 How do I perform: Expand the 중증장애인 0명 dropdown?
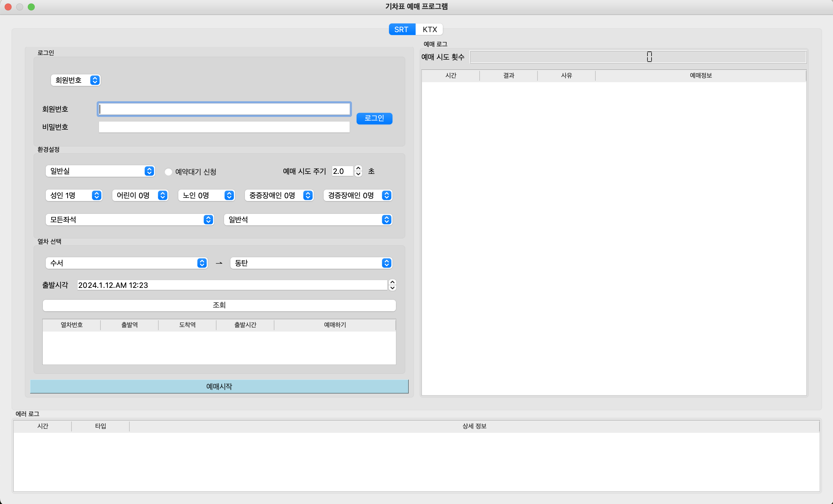click(x=279, y=195)
